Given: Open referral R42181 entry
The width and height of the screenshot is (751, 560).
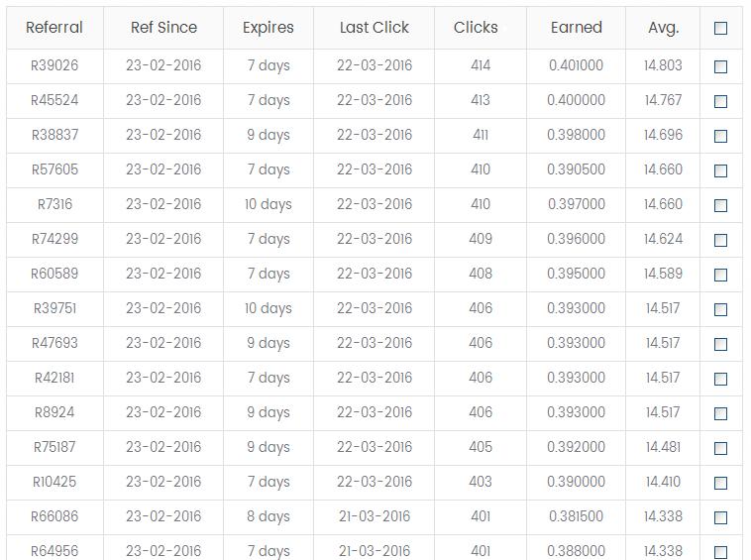Looking at the screenshot, I should (x=54, y=378).
